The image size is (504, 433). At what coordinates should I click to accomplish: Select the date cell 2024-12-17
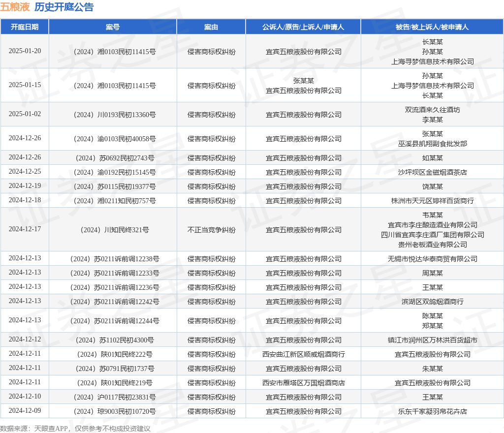25,229
